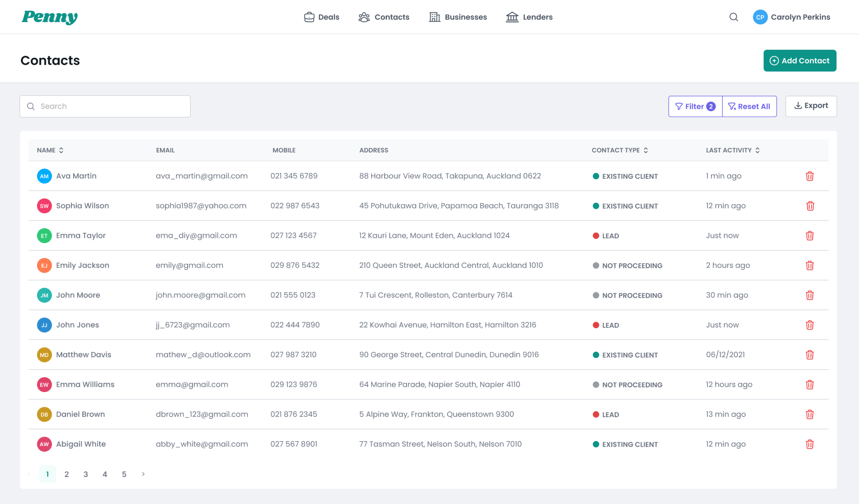Click the Lenders bank icon
Viewport: 859px width, 504px height.
click(511, 17)
